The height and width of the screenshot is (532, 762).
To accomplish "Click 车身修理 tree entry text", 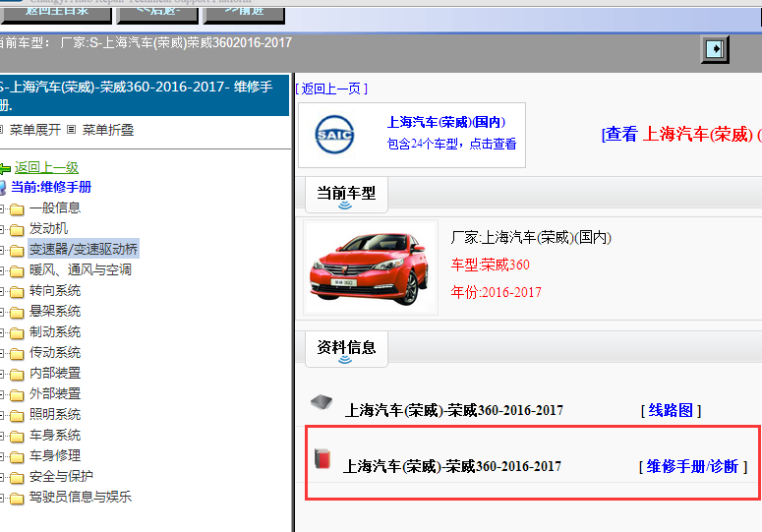I will point(55,455).
